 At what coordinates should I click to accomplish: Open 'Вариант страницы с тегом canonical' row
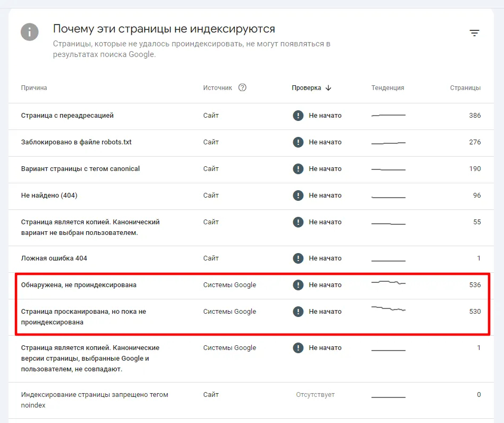(x=251, y=170)
